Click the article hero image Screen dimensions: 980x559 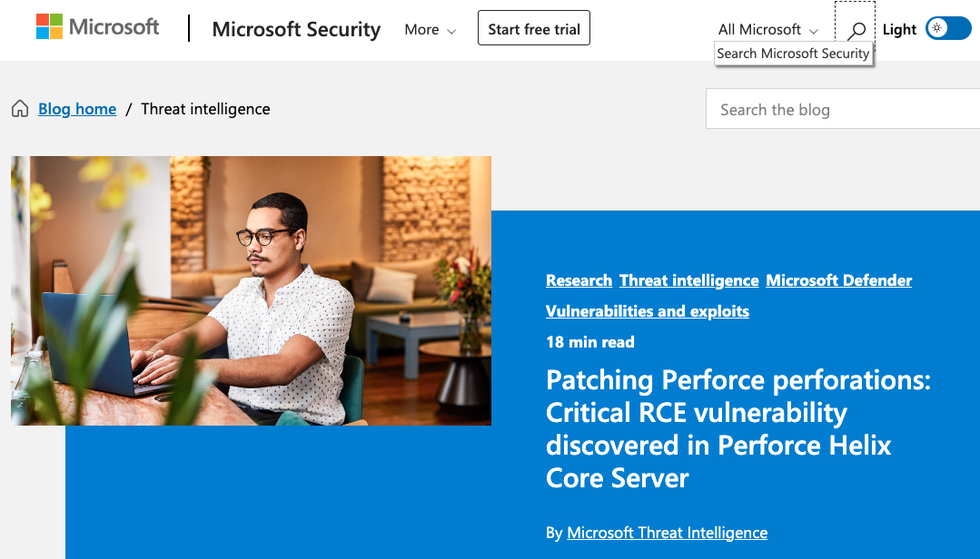click(x=251, y=290)
